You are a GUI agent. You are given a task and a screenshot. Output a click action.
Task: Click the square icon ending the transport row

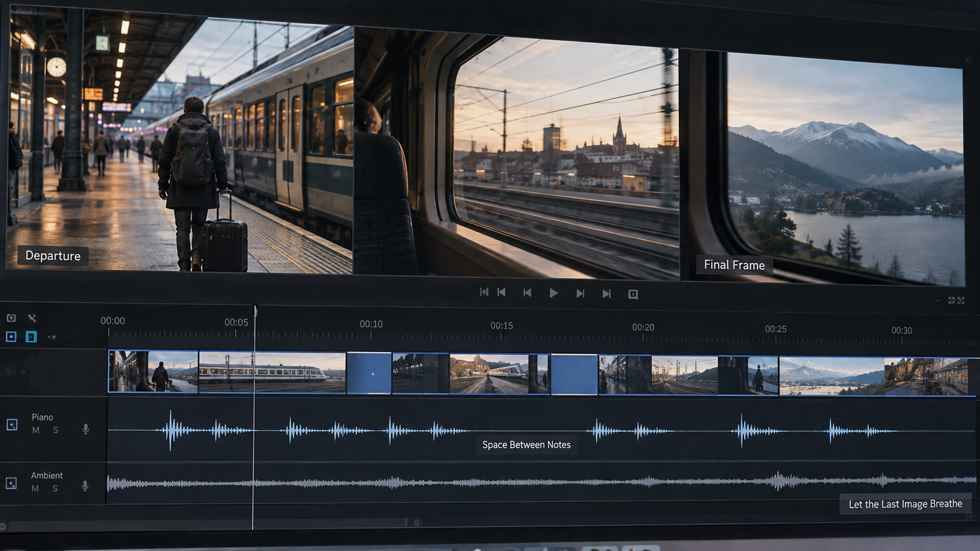pos(633,294)
